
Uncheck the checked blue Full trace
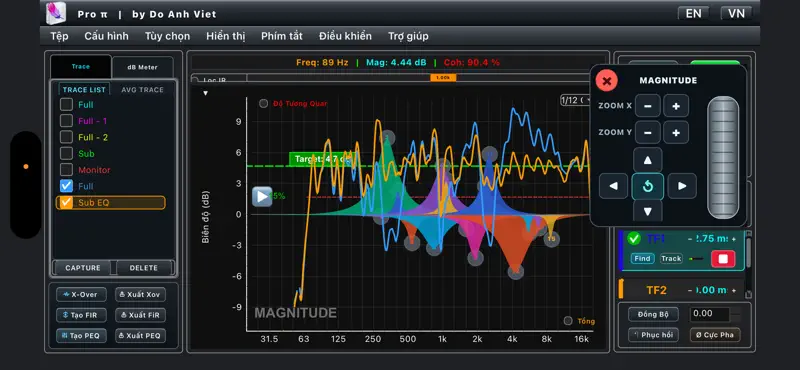(66, 186)
